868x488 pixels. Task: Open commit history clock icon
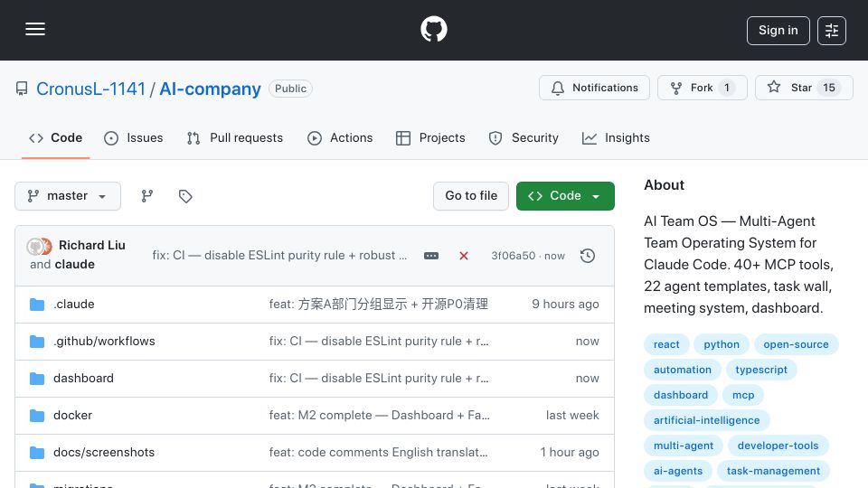point(588,256)
